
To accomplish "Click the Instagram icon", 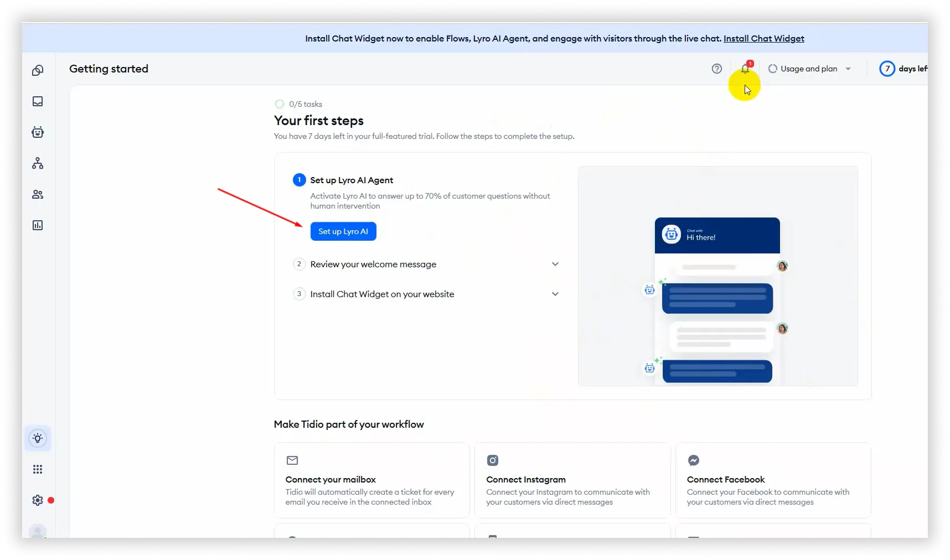I will point(493,460).
